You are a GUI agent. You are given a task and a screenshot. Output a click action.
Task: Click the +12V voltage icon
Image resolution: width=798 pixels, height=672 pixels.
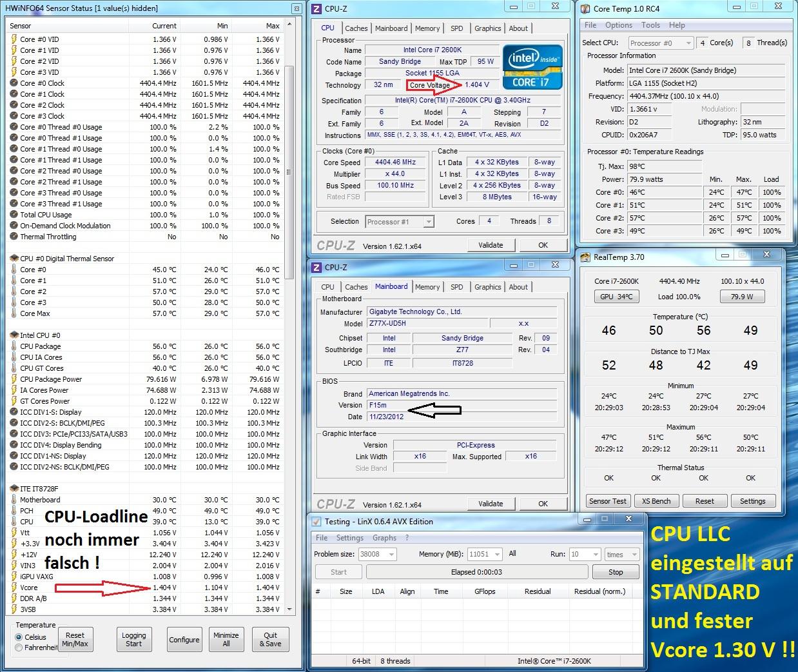(x=14, y=554)
